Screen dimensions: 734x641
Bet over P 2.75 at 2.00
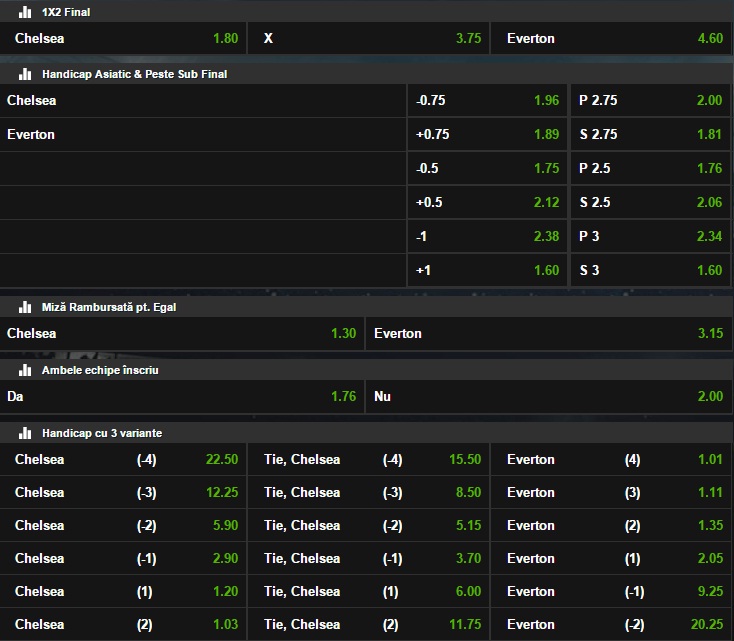650,100
